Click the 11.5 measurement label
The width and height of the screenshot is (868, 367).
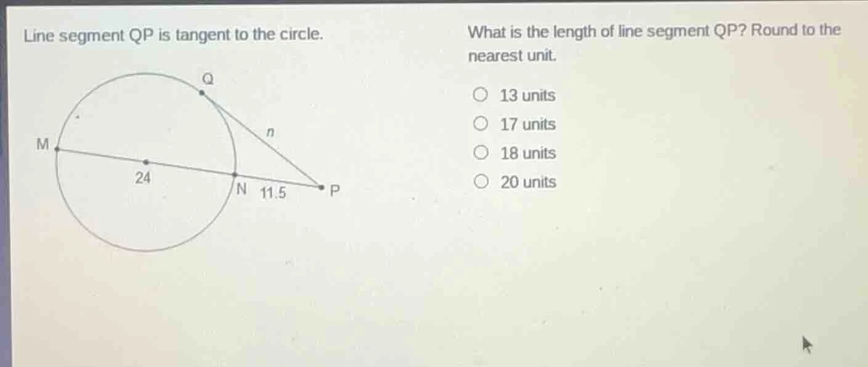pyautogui.click(x=272, y=191)
